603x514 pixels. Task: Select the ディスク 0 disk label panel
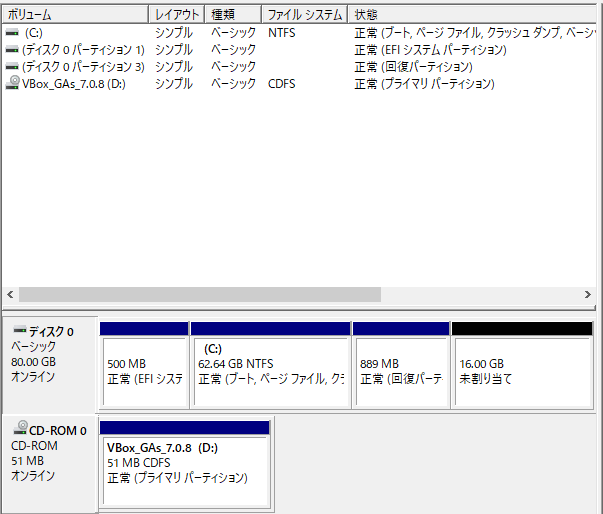coord(48,365)
